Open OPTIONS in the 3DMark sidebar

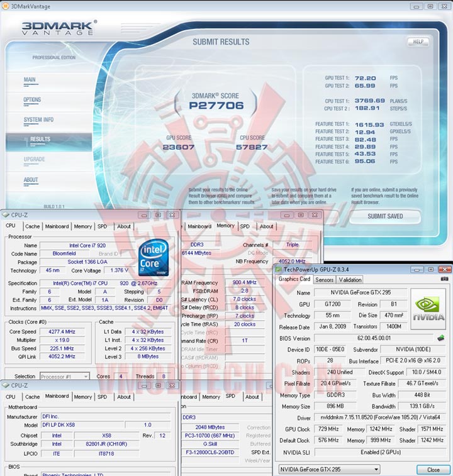[32, 100]
